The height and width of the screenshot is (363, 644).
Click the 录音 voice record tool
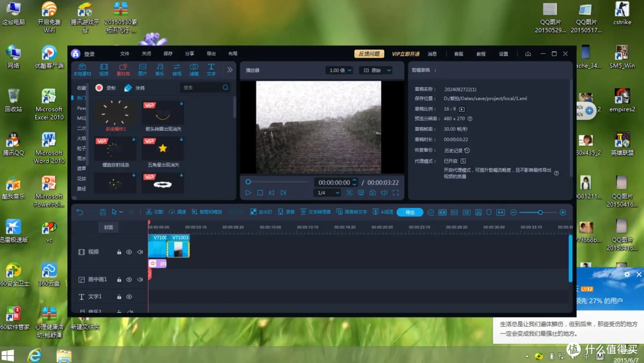pyautogui.click(x=286, y=212)
